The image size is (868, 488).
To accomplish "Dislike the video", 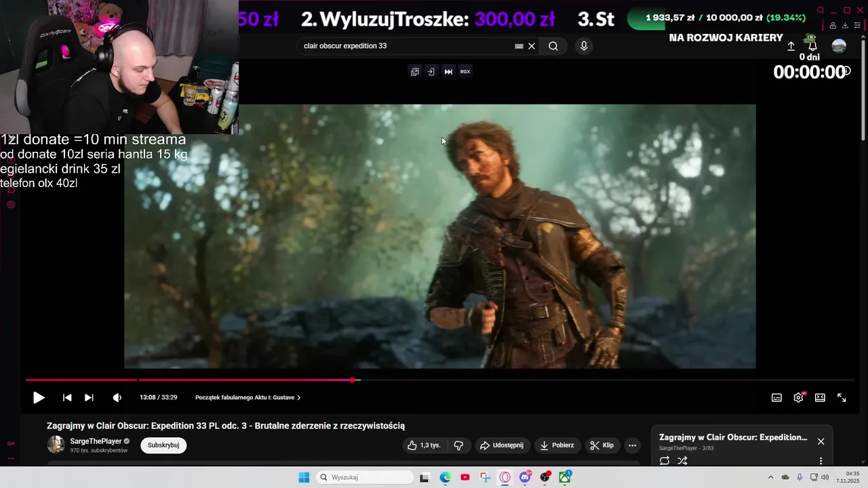I will (x=458, y=445).
